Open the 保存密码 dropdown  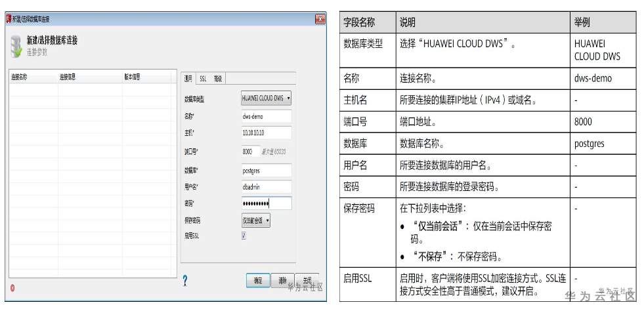(x=256, y=220)
